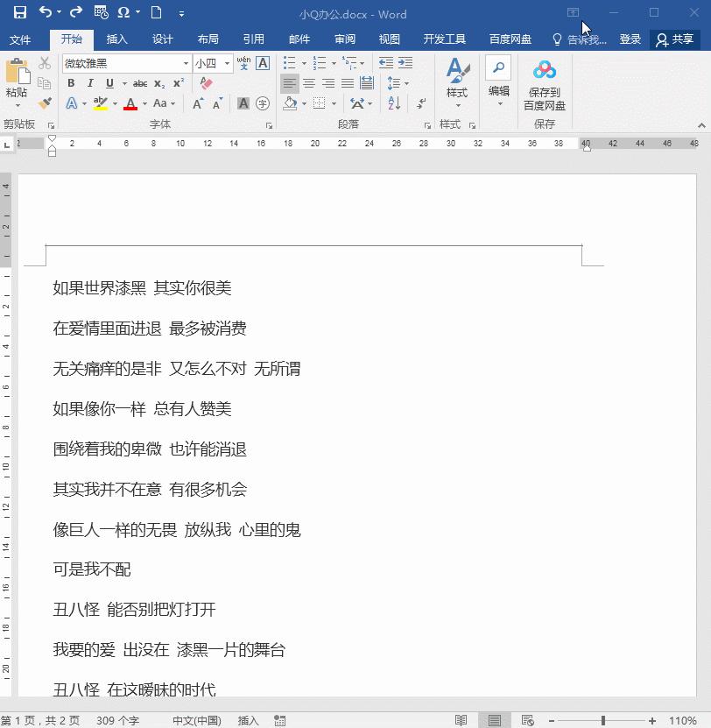Click the Find magnifier edit icon
711x728 pixels.
coord(498,68)
